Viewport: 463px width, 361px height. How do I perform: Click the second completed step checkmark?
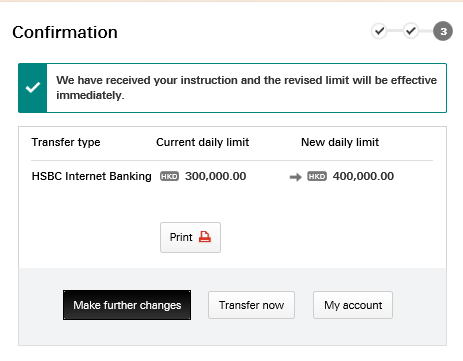click(411, 31)
